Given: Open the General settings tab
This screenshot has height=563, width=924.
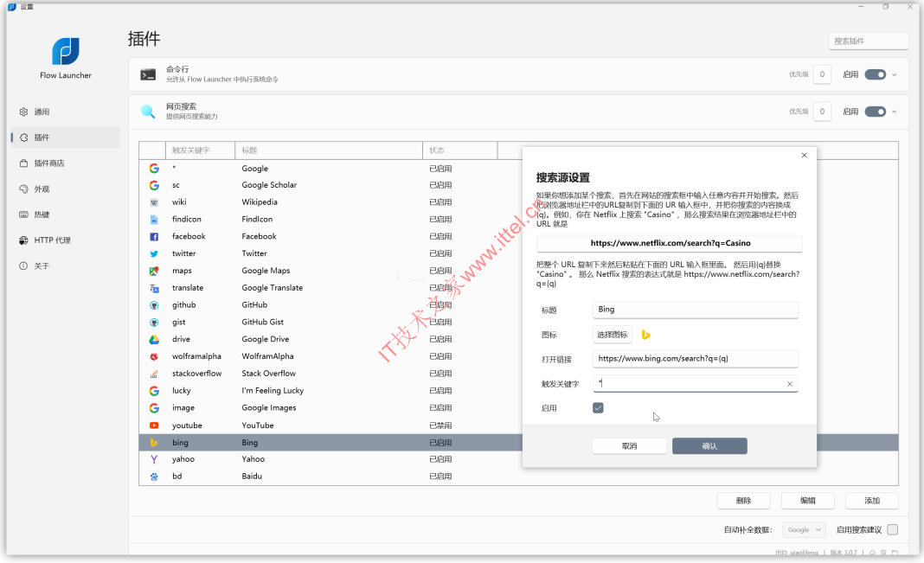Looking at the screenshot, I should (x=66, y=112).
